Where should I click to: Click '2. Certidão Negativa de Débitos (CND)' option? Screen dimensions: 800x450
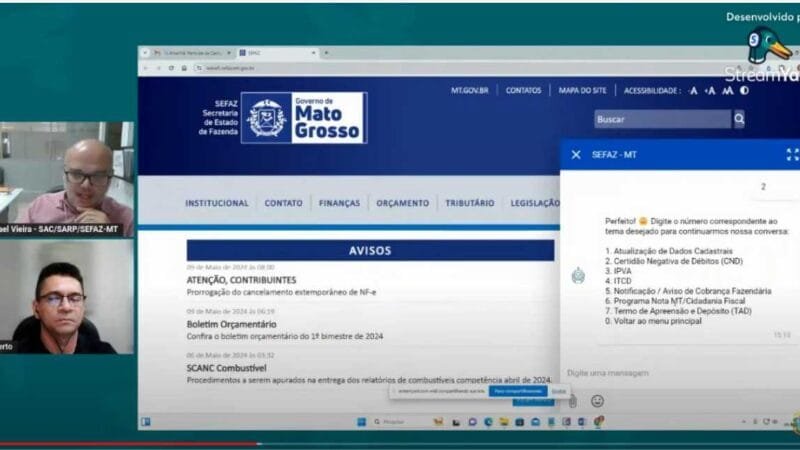point(674,261)
